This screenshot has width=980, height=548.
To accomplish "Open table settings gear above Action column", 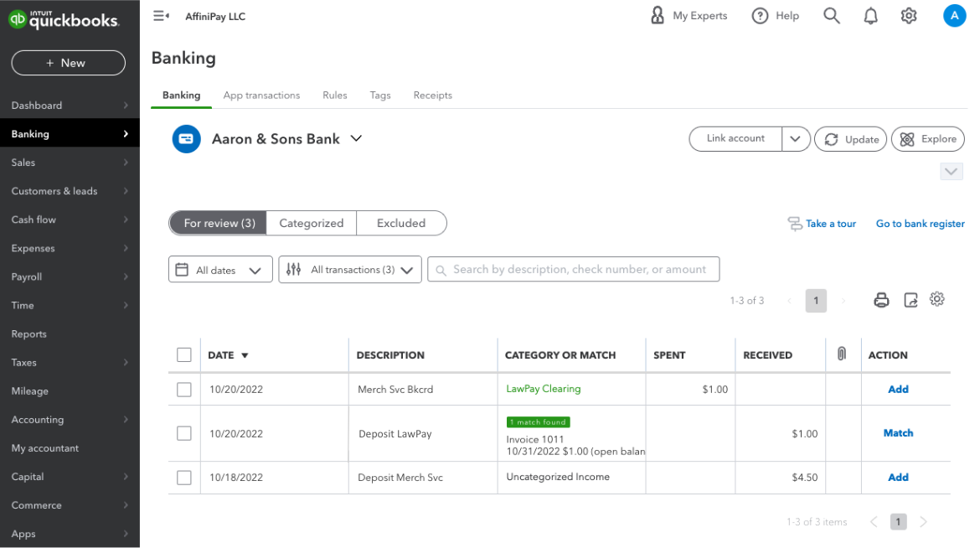I will point(937,299).
